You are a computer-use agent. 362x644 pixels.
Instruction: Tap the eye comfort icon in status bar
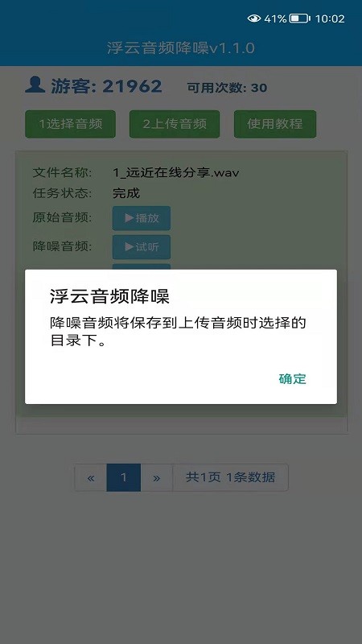254,19
